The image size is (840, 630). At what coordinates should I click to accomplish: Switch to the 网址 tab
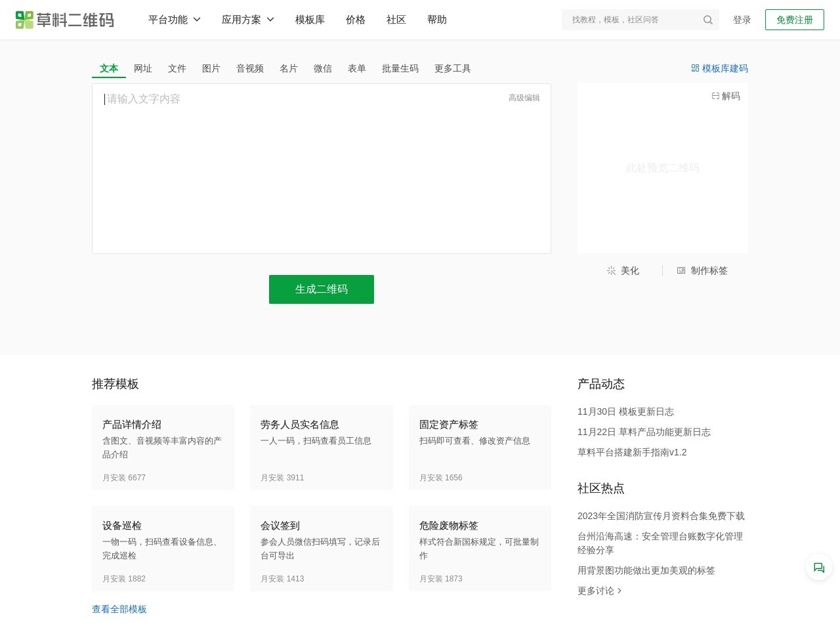[142, 68]
